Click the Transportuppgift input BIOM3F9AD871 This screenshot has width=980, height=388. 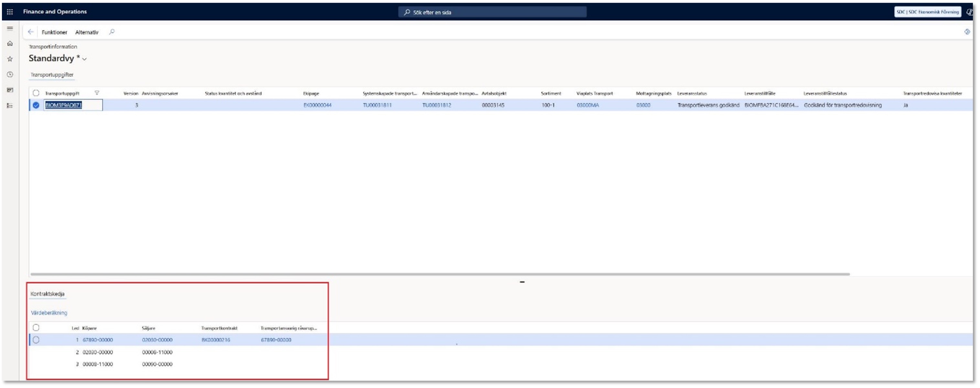click(73, 105)
